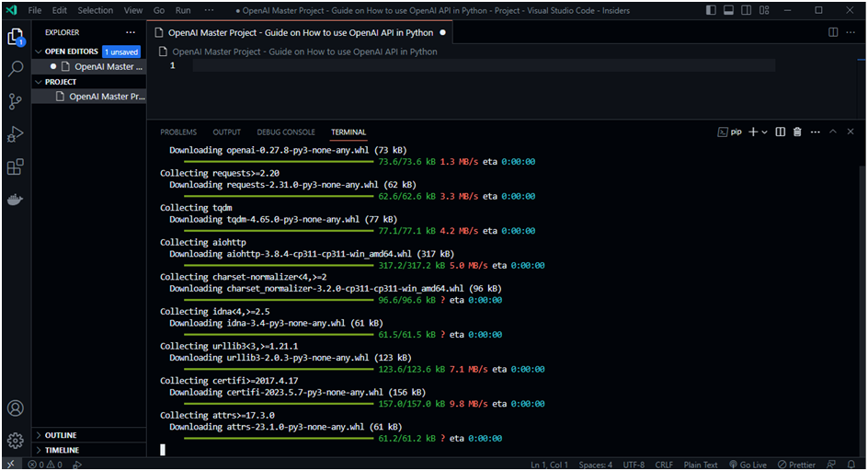Click line 1 in the editor
Screen dimensions: 868x471
pos(484,65)
